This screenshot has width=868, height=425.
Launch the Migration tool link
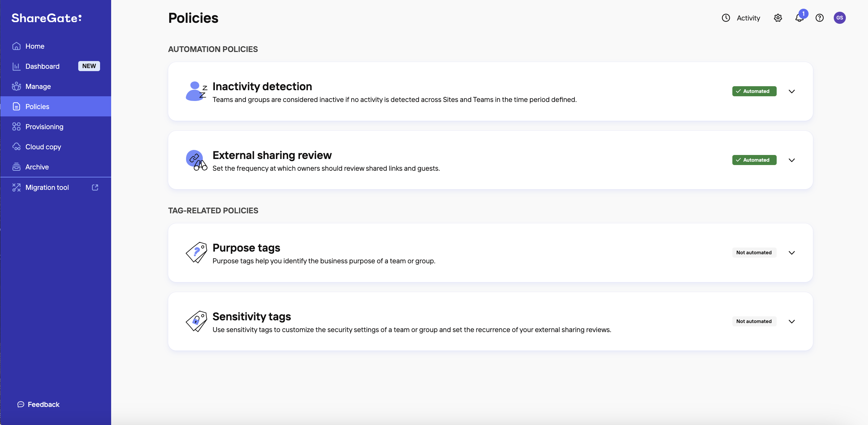tap(56, 188)
